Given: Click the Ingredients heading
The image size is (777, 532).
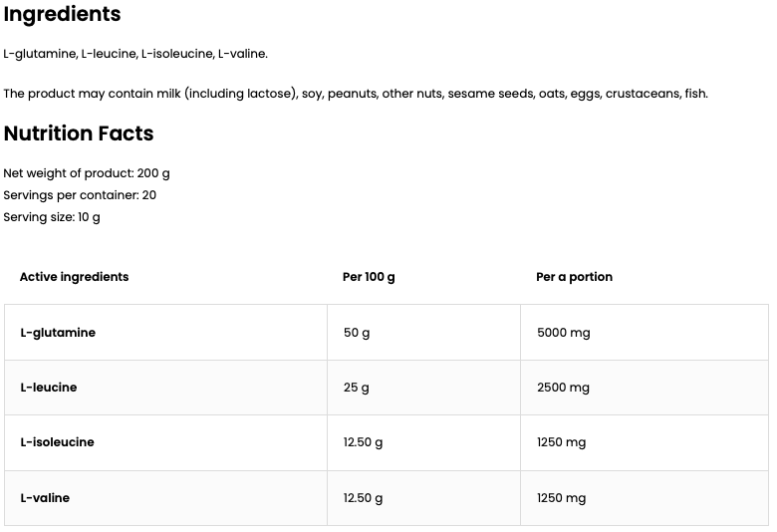Looking at the screenshot, I should pos(62,14).
